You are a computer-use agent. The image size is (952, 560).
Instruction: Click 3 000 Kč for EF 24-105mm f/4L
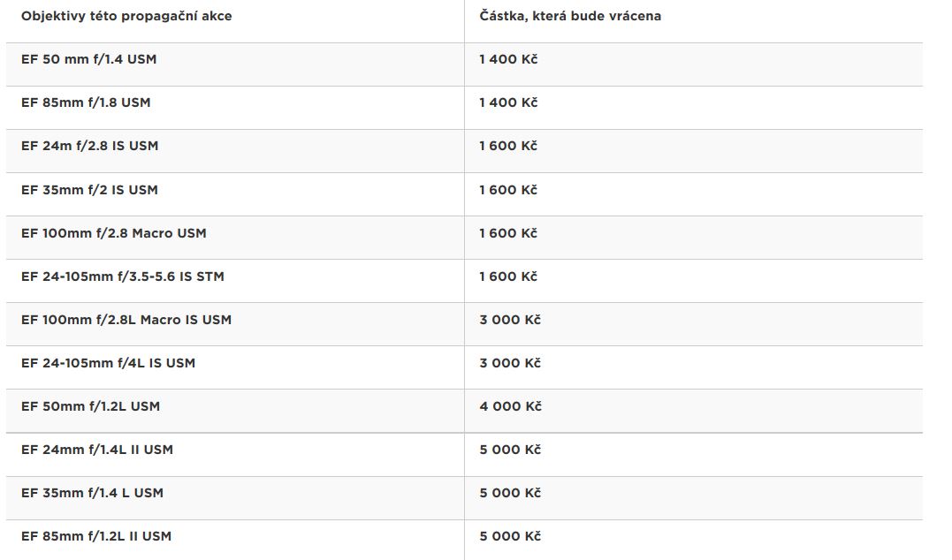tap(510, 363)
